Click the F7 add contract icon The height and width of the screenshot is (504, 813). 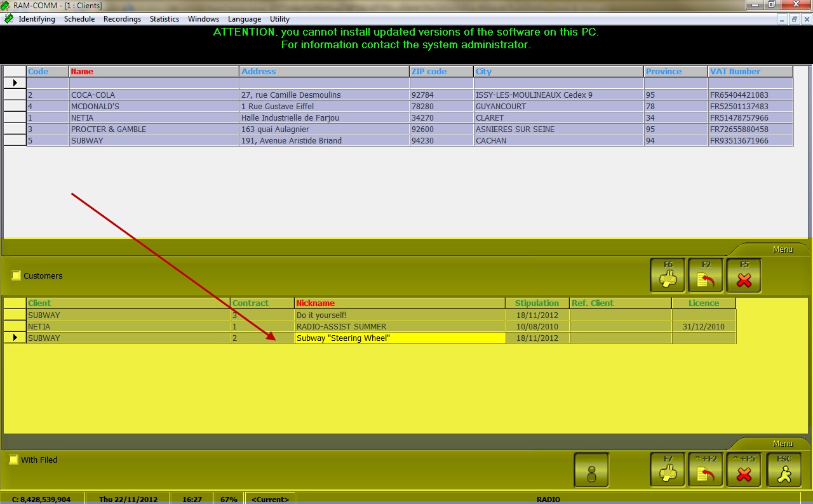(668, 470)
